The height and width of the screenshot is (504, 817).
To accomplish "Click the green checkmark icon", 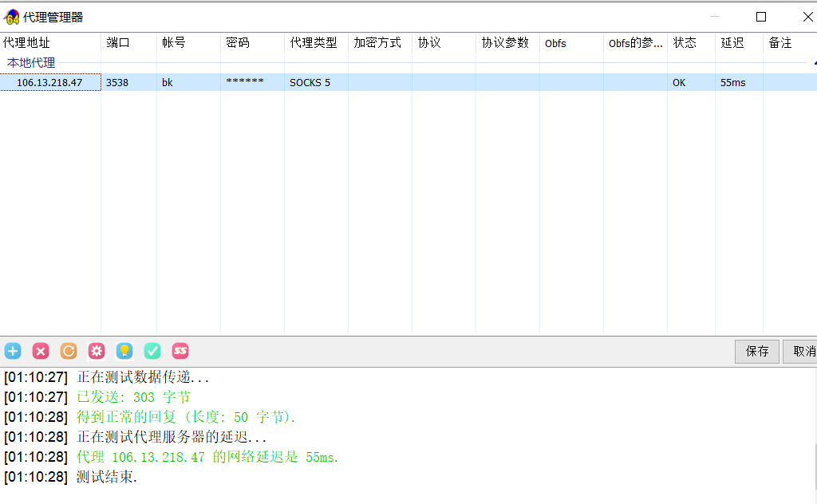I will [x=152, y=352].
